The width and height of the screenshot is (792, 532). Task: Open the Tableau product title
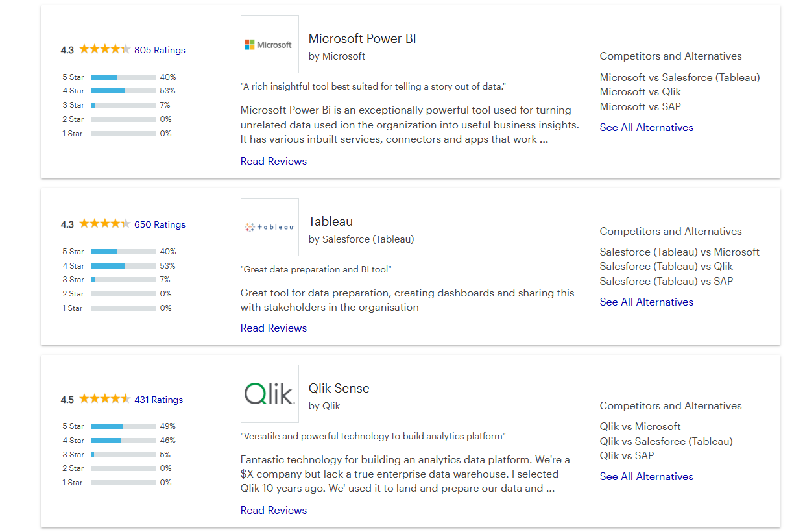[x=331, y=221]
